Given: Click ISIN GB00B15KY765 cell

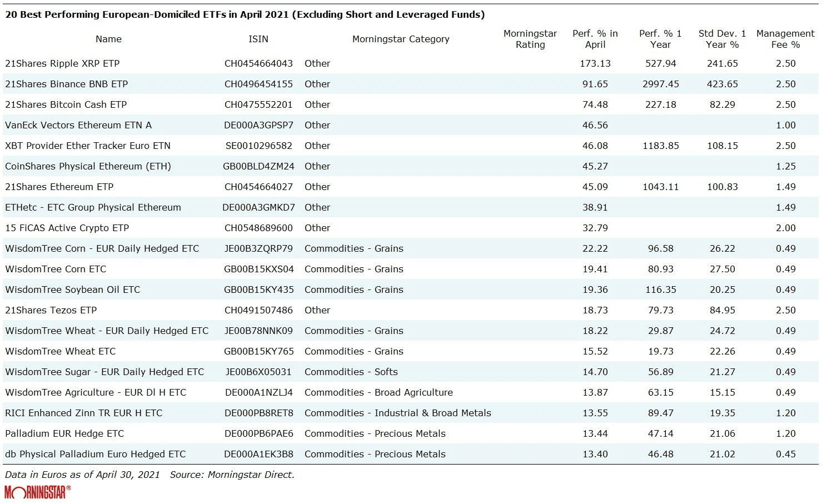Looking at the screenshot, I should [x=258, y=351].
